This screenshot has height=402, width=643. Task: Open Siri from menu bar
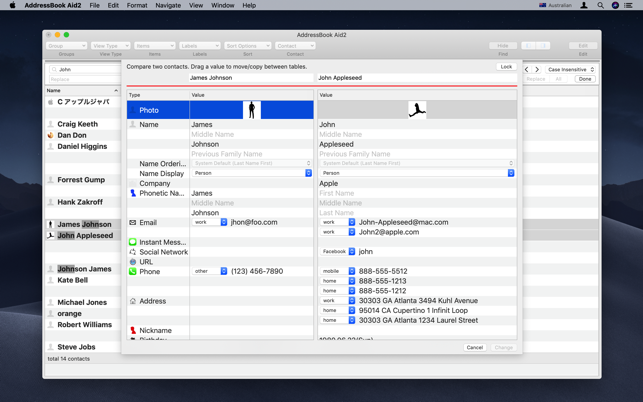[x=615, y=5]
